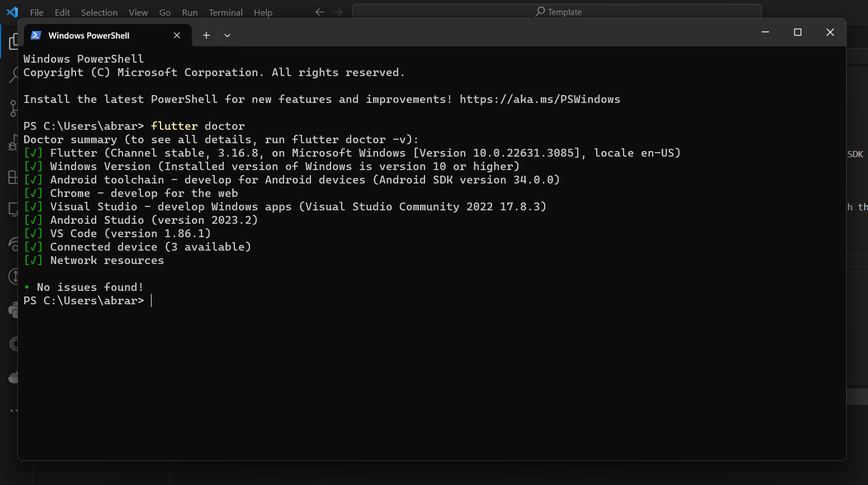The height and width of the screenshot is (485, 868).
Task: Open the Help menu
Action: pyautogui.click(x=263, y=12)
